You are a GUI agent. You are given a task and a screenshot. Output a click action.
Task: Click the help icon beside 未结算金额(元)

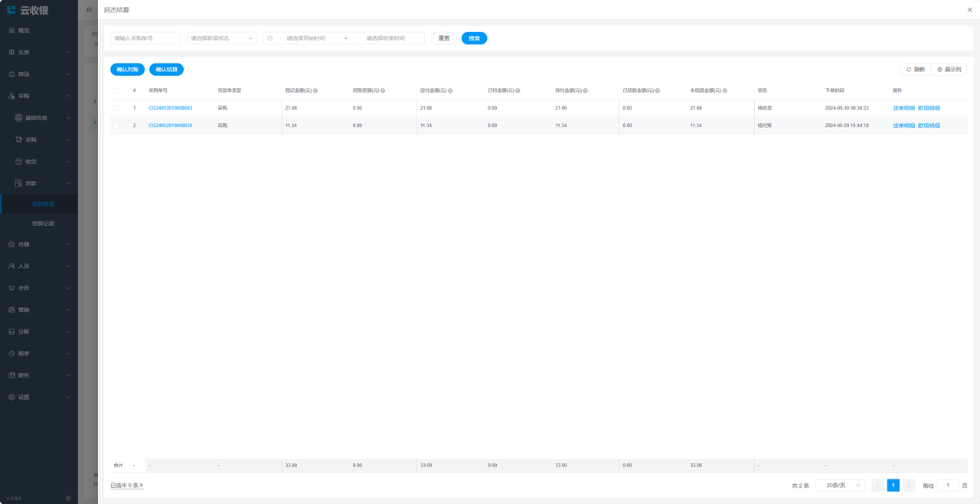click(x=725, y=90)
